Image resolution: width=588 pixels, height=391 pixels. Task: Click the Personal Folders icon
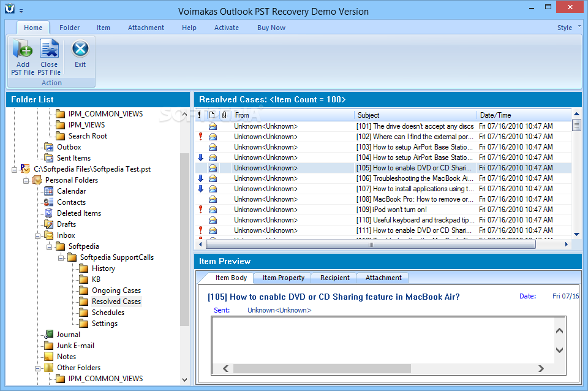point(37,180)
